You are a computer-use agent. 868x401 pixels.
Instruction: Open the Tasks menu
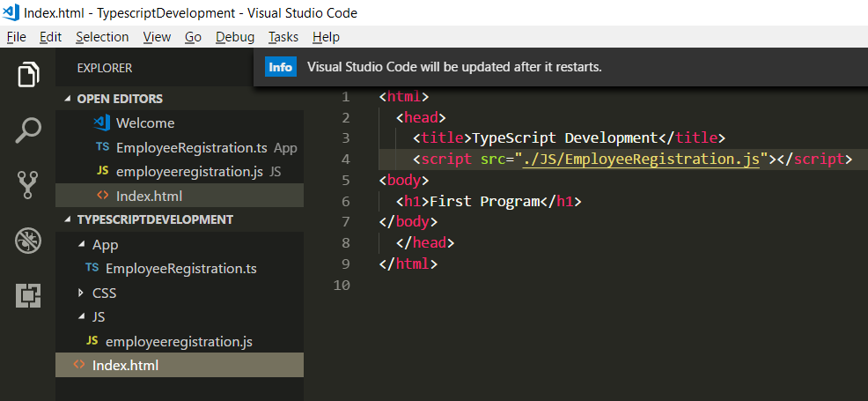(283, 37)
